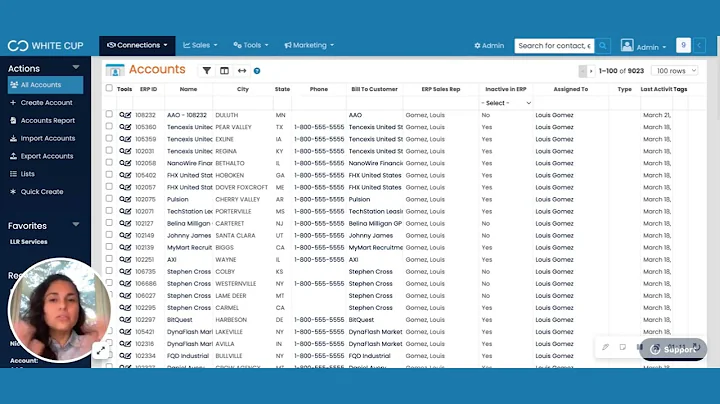Open the blue help icon beside Accounts
The height and width of the screenshot is (404, 720).
click(257, 71)
